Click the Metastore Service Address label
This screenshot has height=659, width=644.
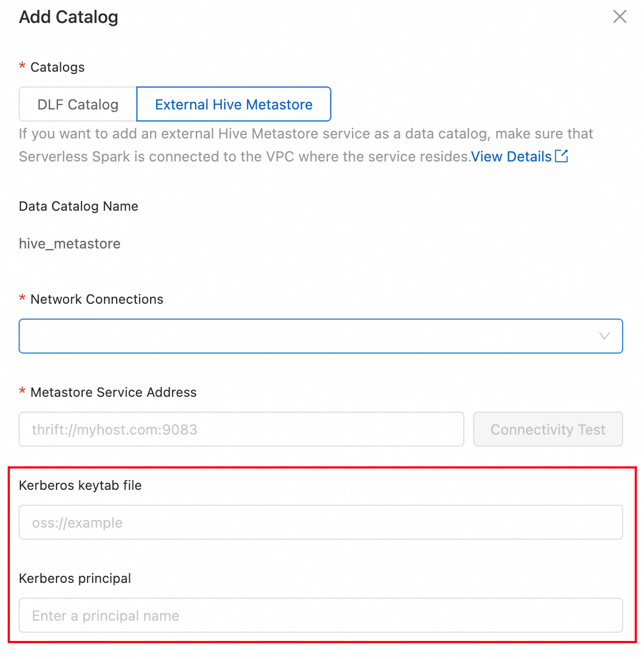113,392
